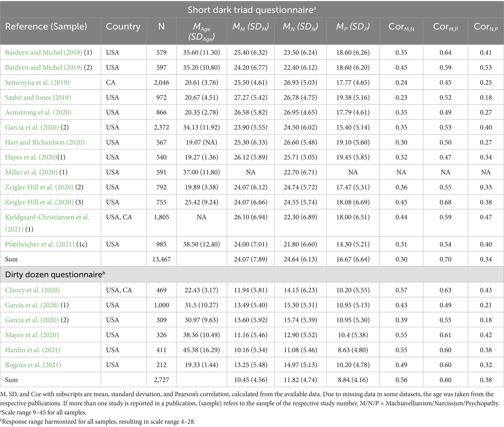The image size is (504, 427).
Task: Select '38.50 (12.40)' age in Pfattheicher row
Action: pos(202,244)
